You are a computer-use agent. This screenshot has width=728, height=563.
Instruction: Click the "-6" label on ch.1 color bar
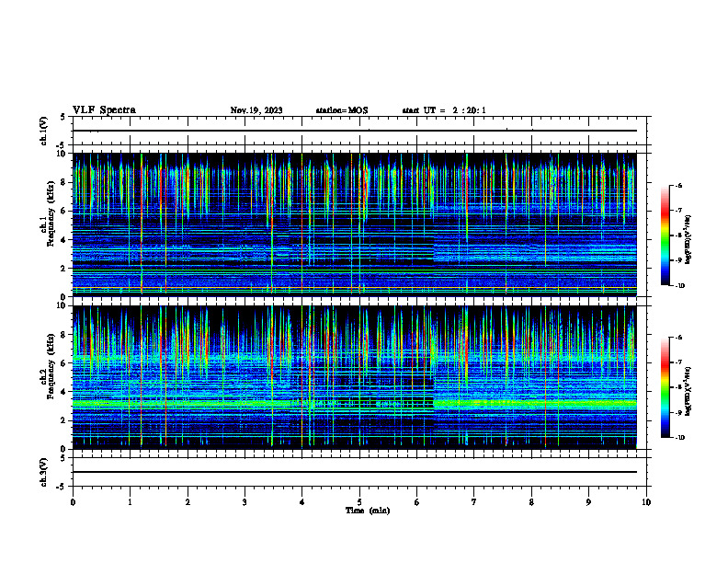[x=678, y=185]
